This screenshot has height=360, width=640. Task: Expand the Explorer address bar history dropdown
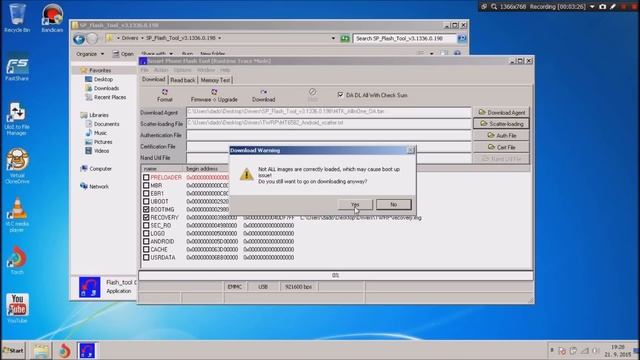333,38
